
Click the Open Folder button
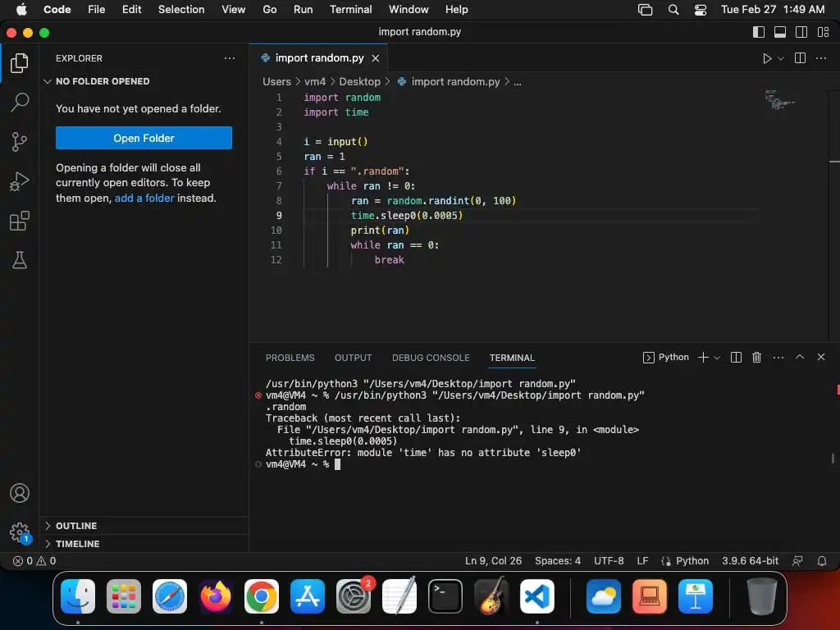(x=144, y=138)
